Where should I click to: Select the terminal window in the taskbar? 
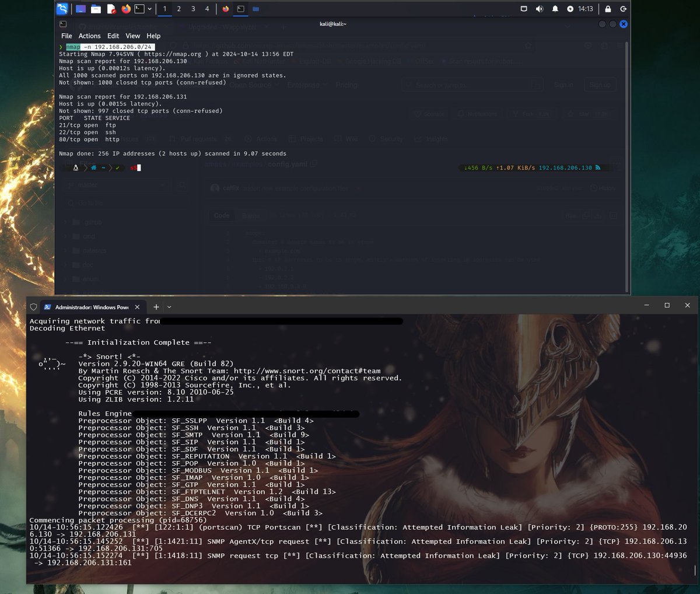click(x=240, y=9)
